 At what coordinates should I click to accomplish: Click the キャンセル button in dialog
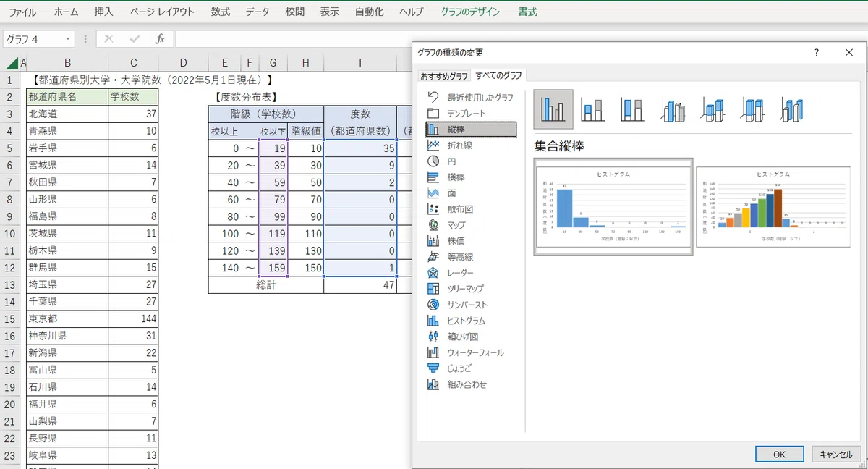836,454
